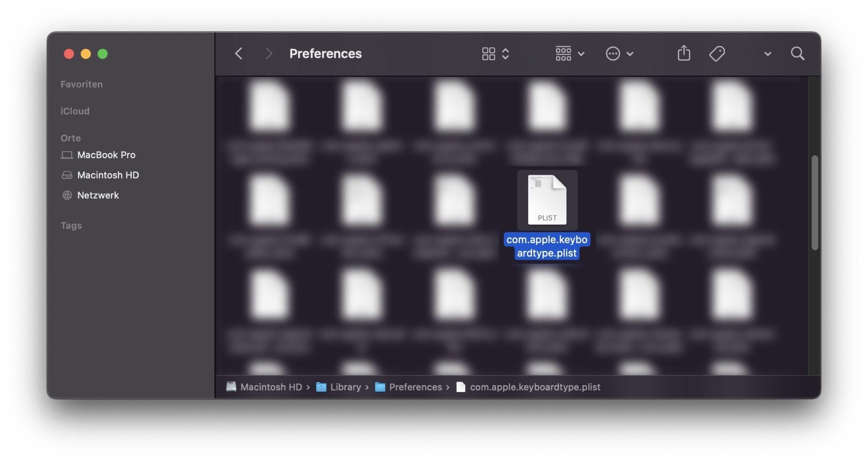Click the vertical scrollbar thumb
This screenshot has width=868, height=461.
point(814,203)
